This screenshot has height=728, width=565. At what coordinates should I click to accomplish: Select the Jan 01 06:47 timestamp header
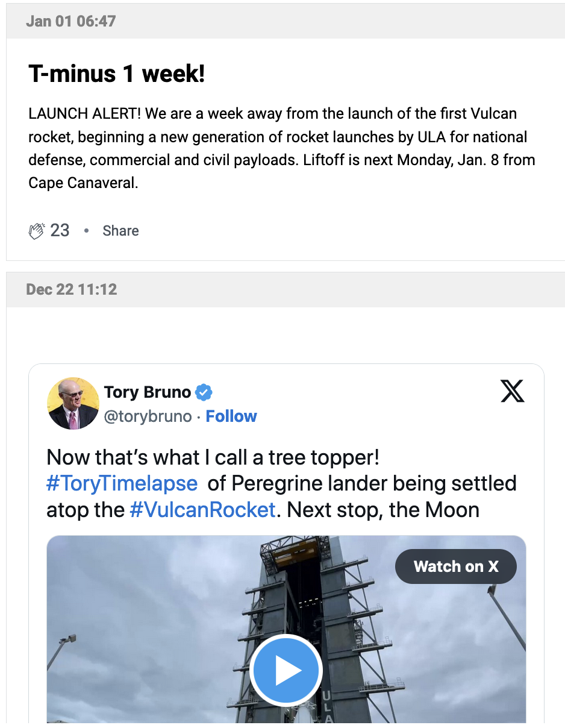[x=70, y=20]
